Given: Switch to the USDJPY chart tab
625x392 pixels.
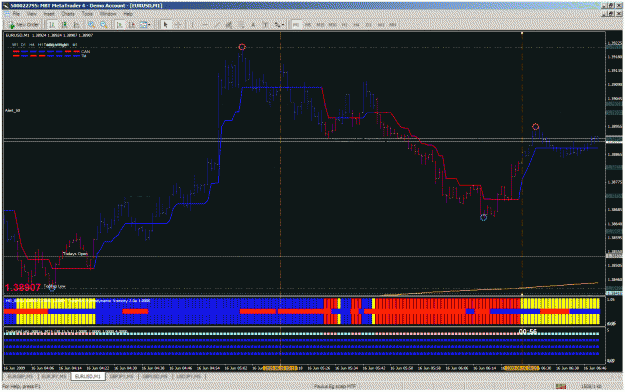Looking at the screenshot, I should (x=190, y=376).
